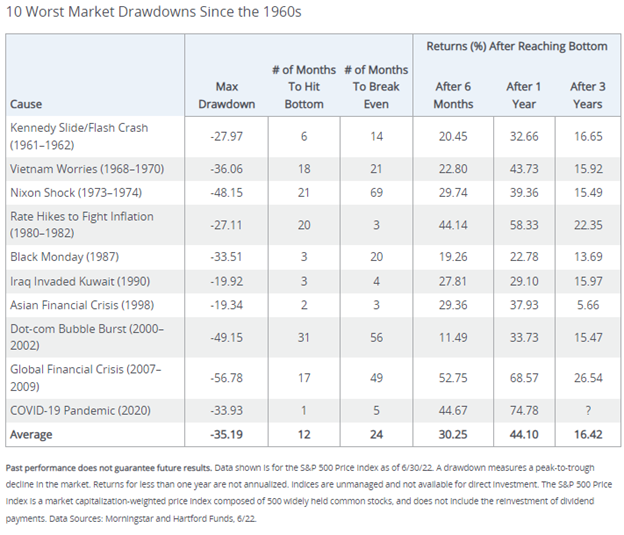The height and width of the screenshot is (535, 624).
Task: Click the 'After 6 Months' column header
Action: pyautogui.click(x=453, y=96)
